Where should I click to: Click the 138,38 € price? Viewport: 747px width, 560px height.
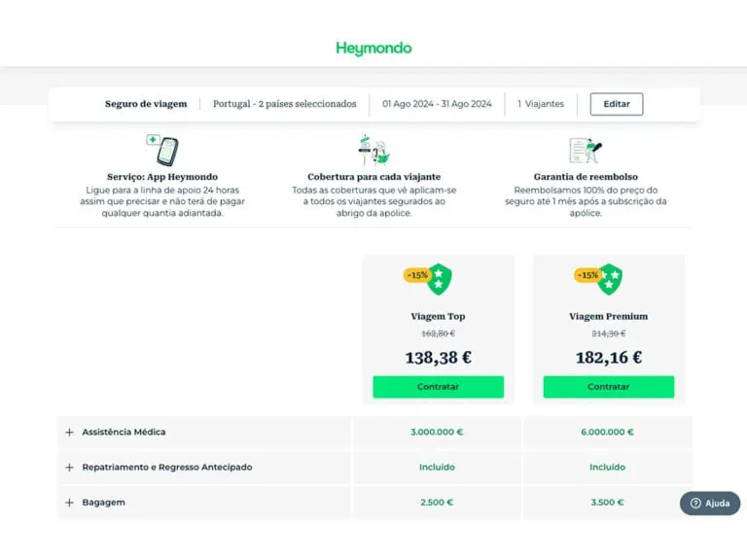[439, 357]
